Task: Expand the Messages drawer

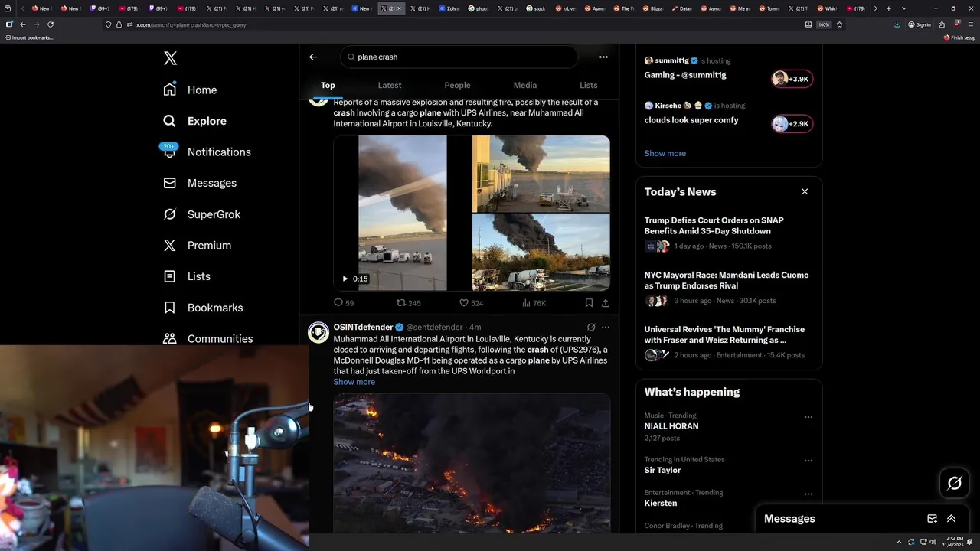Action: (951, 518)
